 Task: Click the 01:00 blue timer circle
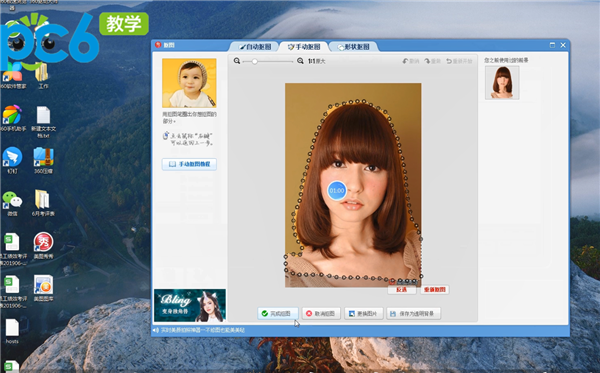point(337,191)
